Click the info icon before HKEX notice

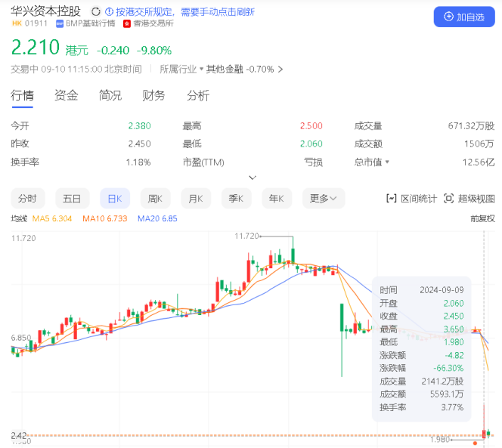coord(109,12)
